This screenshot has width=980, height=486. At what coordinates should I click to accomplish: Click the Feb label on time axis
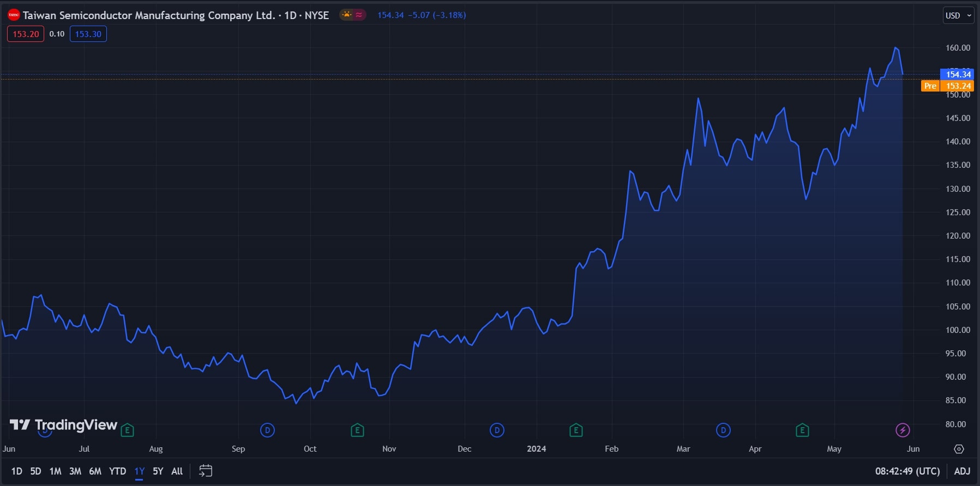click(611, 449)
